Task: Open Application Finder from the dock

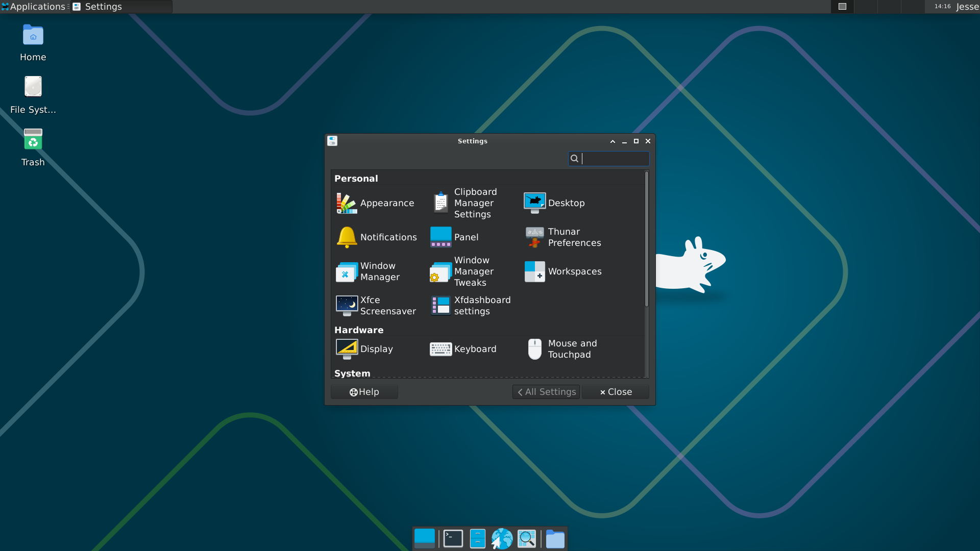Action: click(x=527, y=539)
